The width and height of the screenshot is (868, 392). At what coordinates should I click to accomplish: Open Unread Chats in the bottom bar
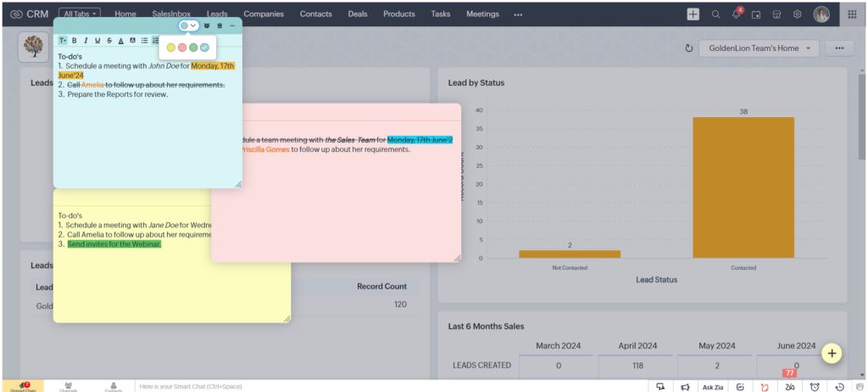click(x=23, y=386)
